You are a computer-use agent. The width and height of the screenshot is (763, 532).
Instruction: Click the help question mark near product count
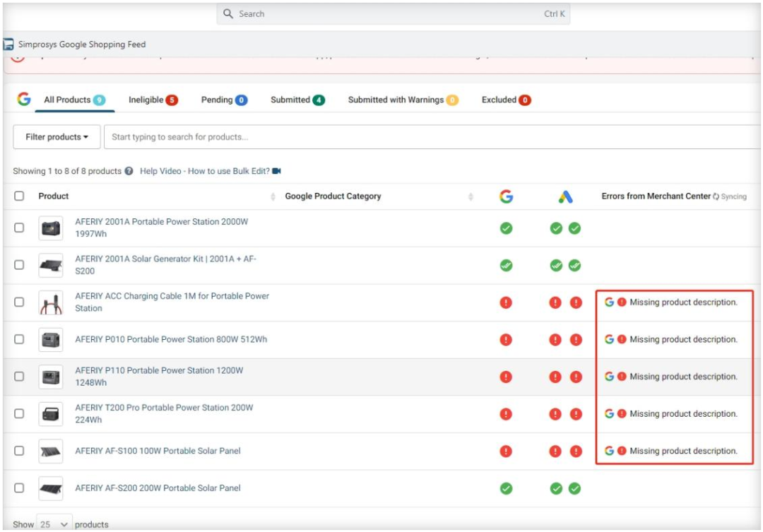[129, 171]
